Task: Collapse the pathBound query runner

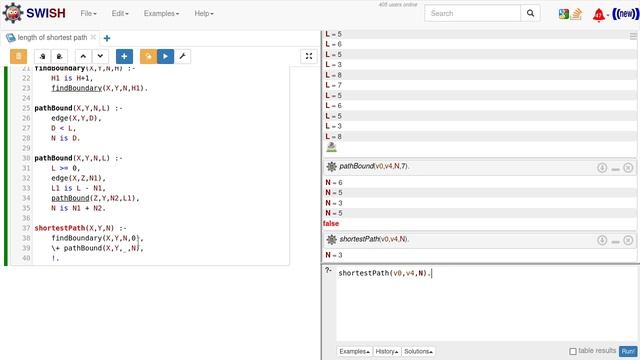Action: (x=616, y=168)
